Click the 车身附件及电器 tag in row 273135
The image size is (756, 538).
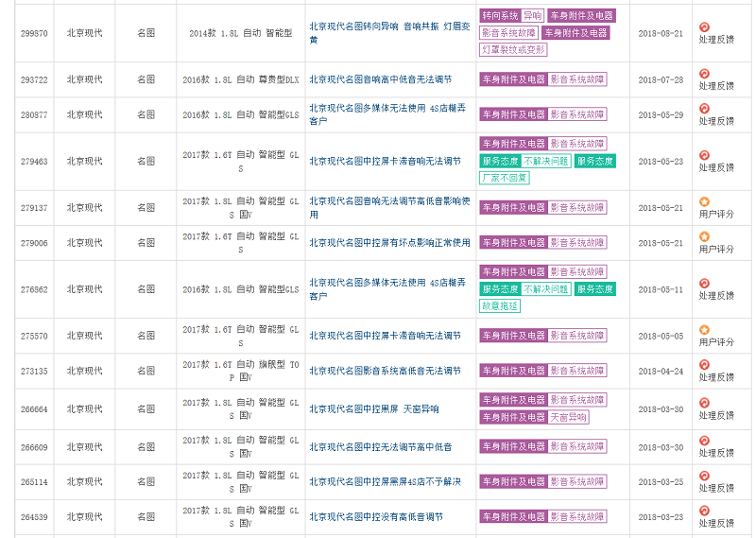coord(513,371)
